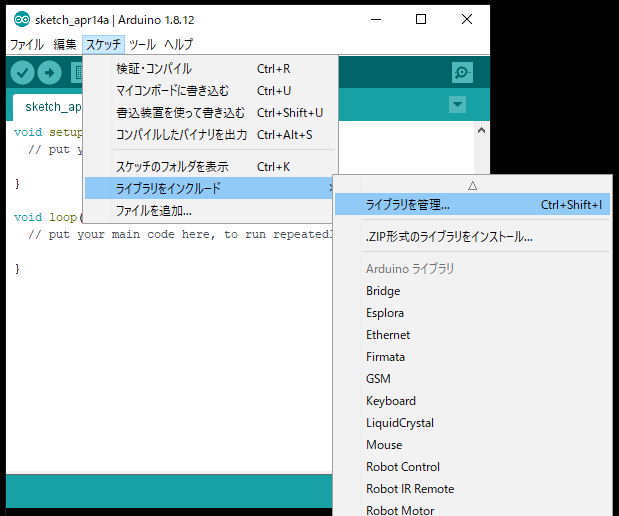The image size is (619, 516).
Task: Select マイコンボードに書き込む menu item
Action: [210, 91]
